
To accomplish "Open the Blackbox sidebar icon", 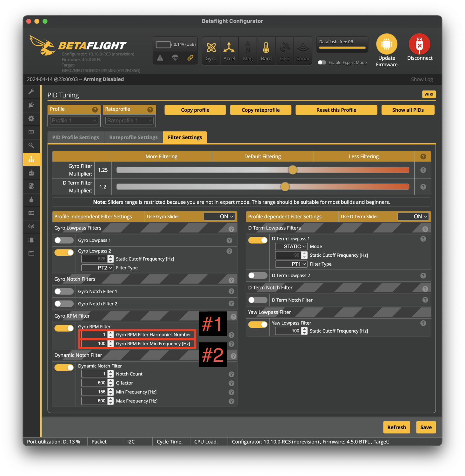I will tap(31, 240).
